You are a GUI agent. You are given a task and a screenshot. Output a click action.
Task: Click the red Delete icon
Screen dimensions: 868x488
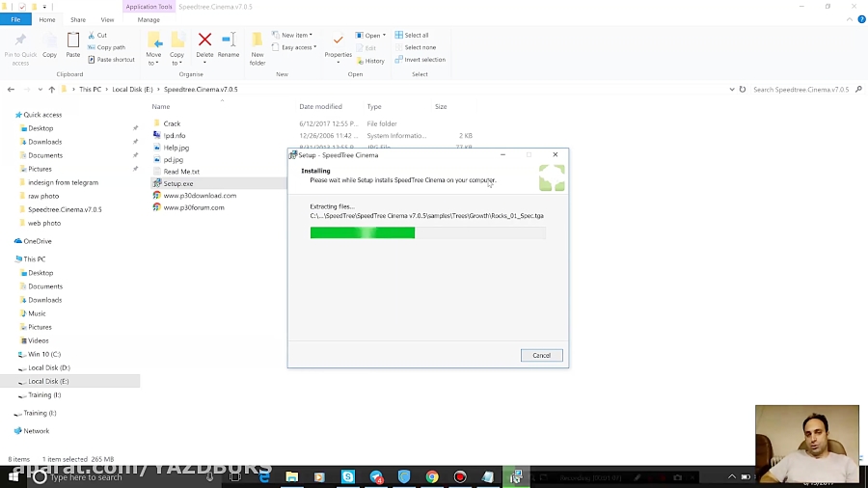(204, 40)
